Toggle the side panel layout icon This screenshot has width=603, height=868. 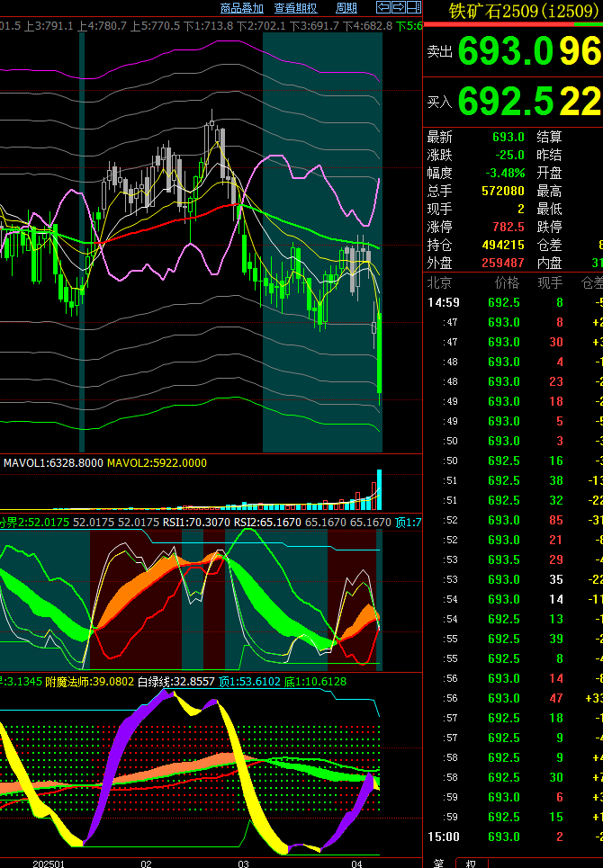pyautogui.click(x=414, y=7)
